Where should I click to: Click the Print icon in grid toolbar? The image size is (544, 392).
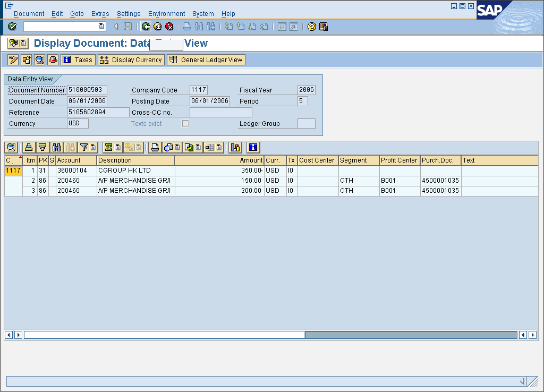pos(155,148)
